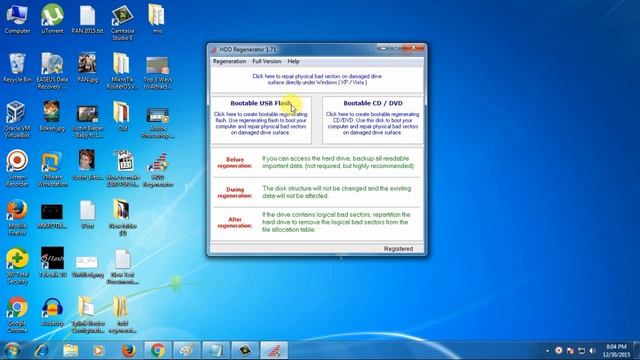Screen dimensions: 640x360
Task: Select the Camtasia Studio 8 shortcut
Action: pos(122,22)
